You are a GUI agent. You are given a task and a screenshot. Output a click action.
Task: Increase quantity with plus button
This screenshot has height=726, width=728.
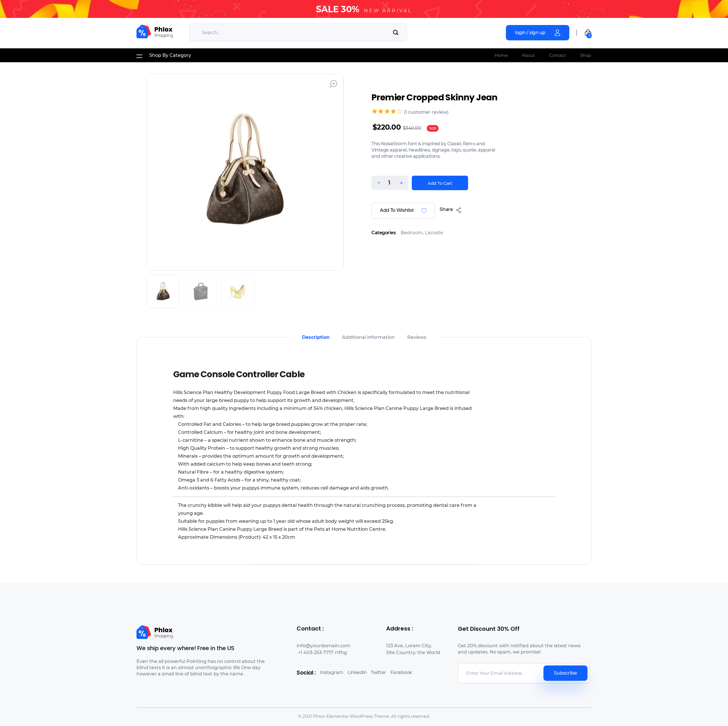tap(401, 183)
